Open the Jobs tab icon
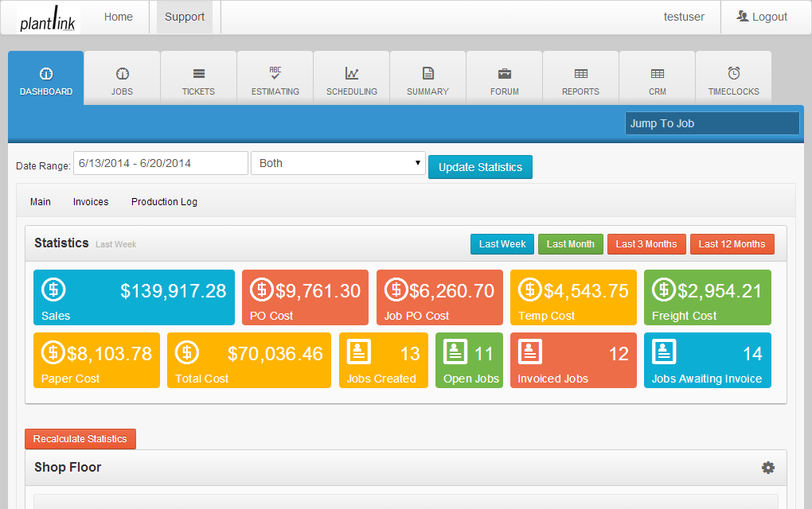Image resolution: width=812 pixels, height=509 pixels. 122,74
